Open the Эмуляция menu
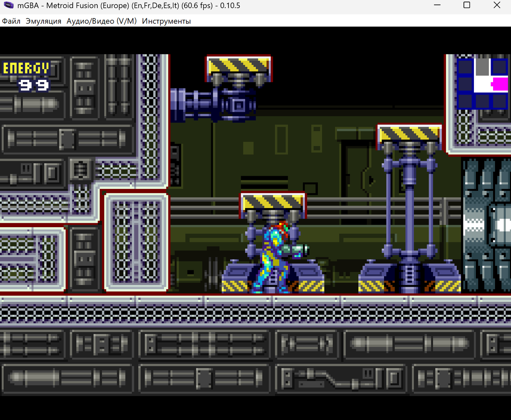Image resolution: width=511 pixels, height=420 pixels. (x=44, y=21)
